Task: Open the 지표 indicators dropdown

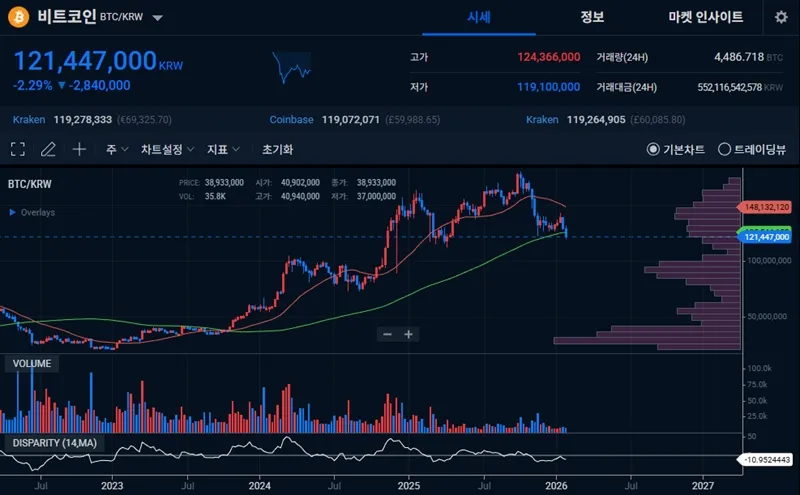Action: 223,149
